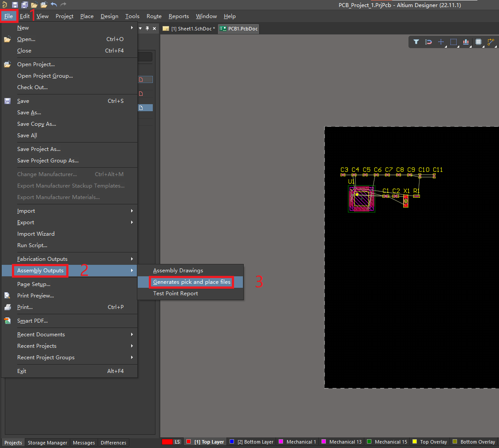The height and width of the screenshot is (448, 499).
Task: Select Run Script... menu entry
Action: point(69,245)
